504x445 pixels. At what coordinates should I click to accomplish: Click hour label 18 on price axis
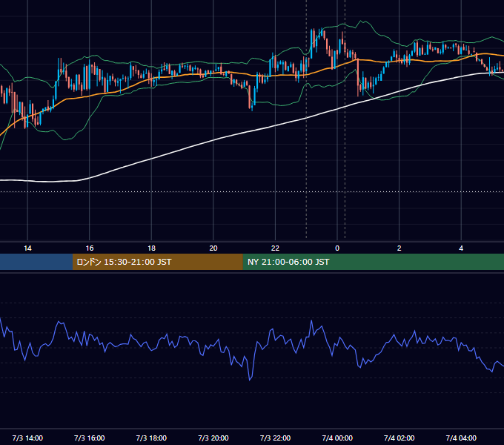tap(151, 248)
